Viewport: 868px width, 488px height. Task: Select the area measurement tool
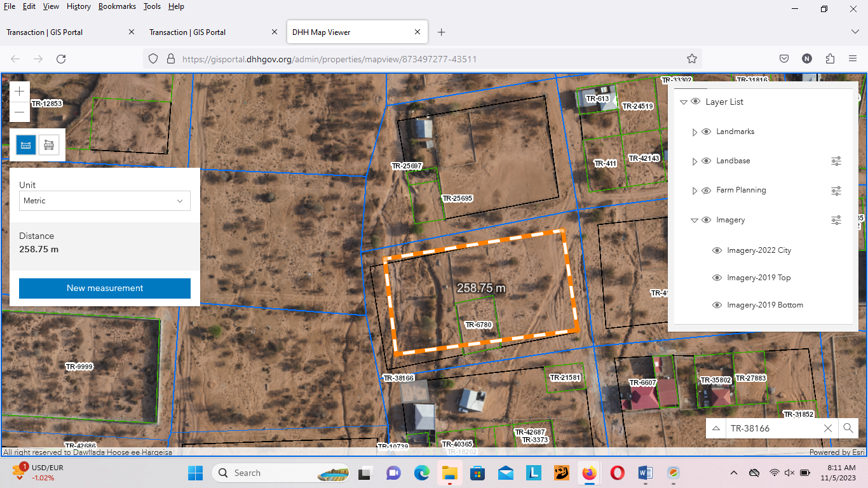click(49, 145)
